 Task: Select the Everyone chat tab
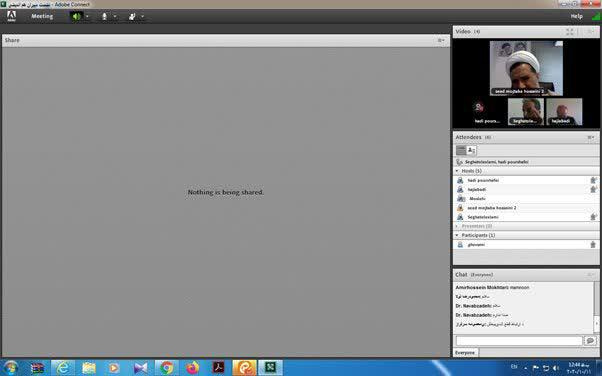point(465,353)
